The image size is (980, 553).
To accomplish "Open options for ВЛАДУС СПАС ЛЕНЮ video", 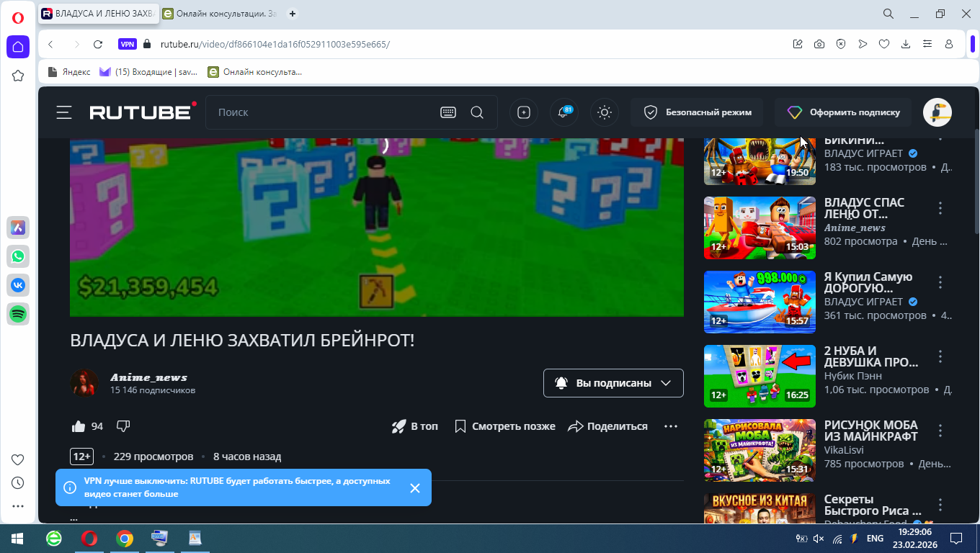I will [x=940, y=208].
